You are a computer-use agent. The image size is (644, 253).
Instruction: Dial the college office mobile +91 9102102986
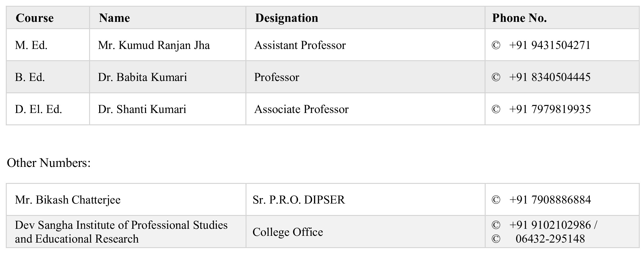click(550, 225)
